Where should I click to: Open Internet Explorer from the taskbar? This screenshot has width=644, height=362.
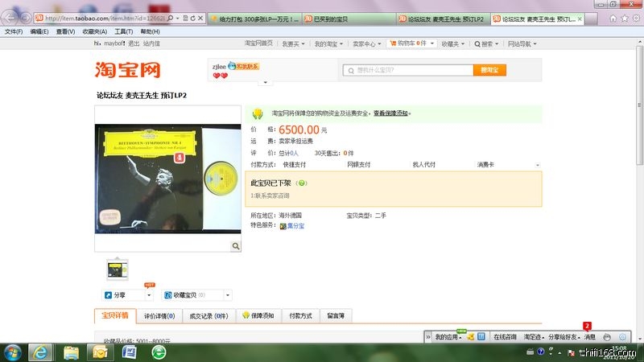click(39, 352)
